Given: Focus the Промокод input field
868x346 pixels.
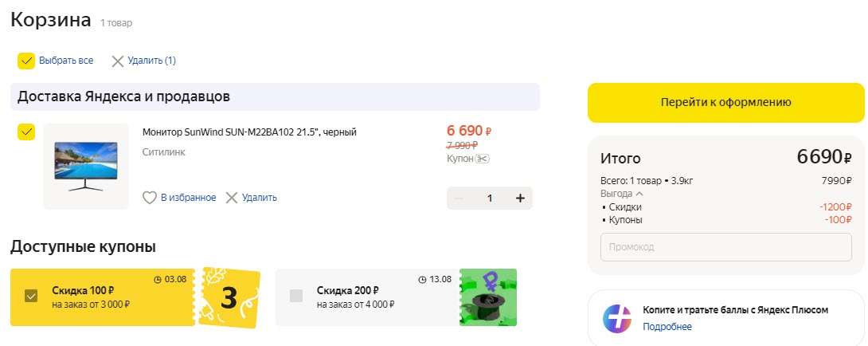Looking at the screenshot, I should tap(725, 247).
